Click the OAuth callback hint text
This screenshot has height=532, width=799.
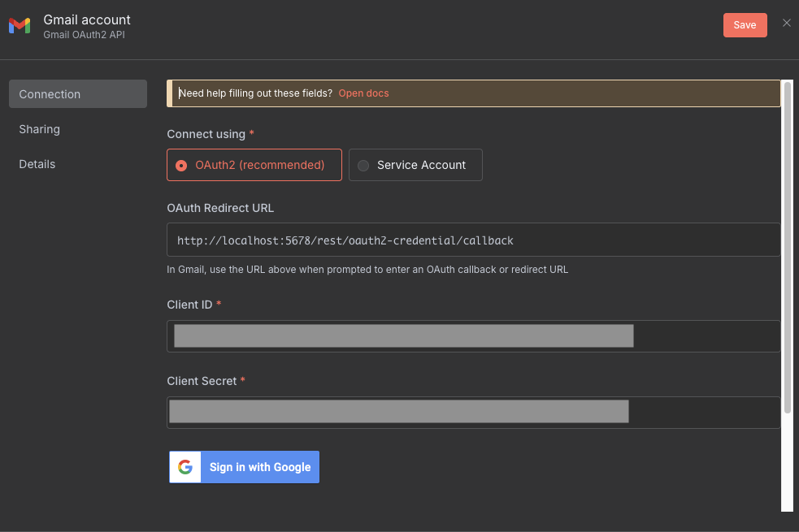367,270
